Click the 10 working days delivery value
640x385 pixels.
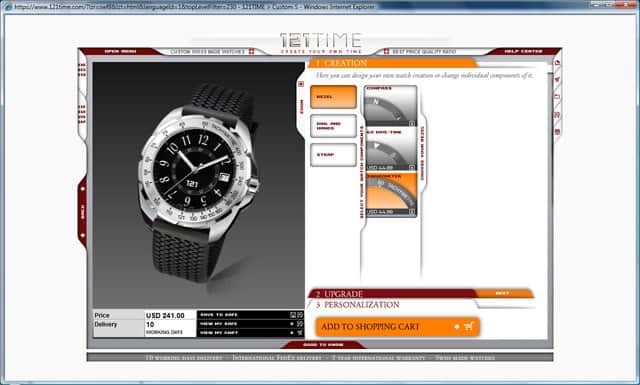pyautogui.click(x=164, y=328)
